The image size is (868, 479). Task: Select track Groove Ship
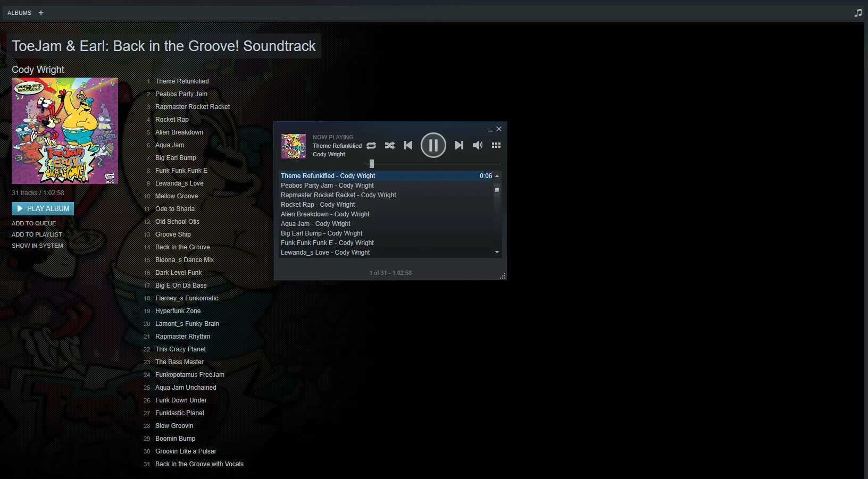coord(173,234)
